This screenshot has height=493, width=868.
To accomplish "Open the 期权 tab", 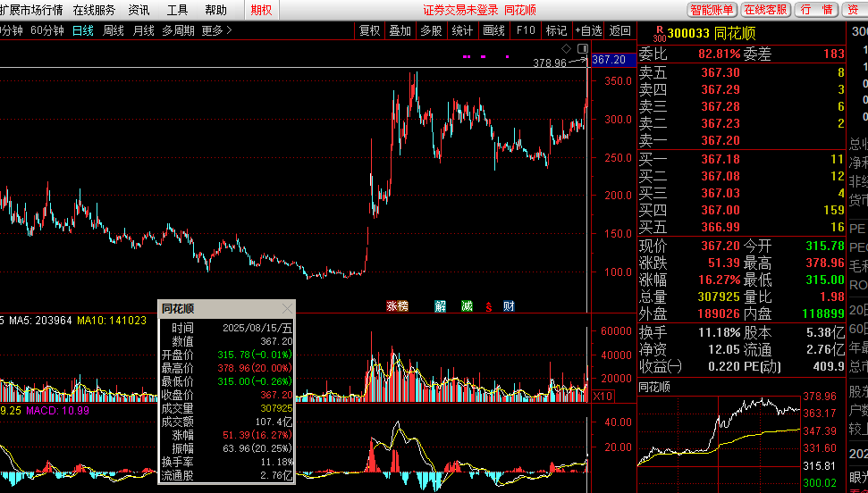I will point(261,10).
